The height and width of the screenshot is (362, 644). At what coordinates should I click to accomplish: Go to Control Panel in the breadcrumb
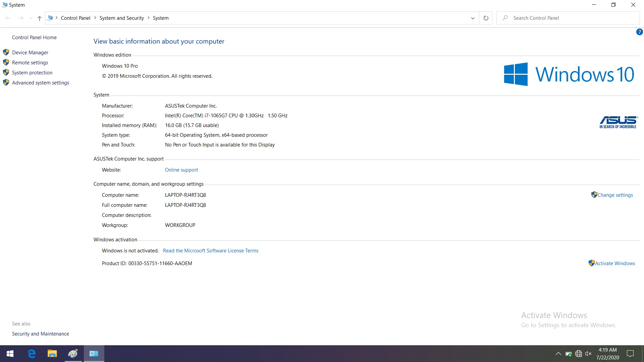click(x=75, y=18)
